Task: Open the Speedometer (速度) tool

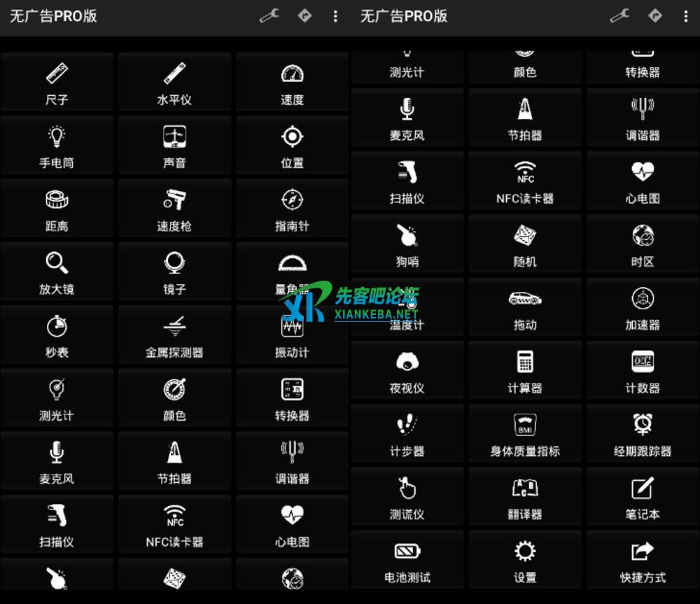Action: tap(292, 83)
